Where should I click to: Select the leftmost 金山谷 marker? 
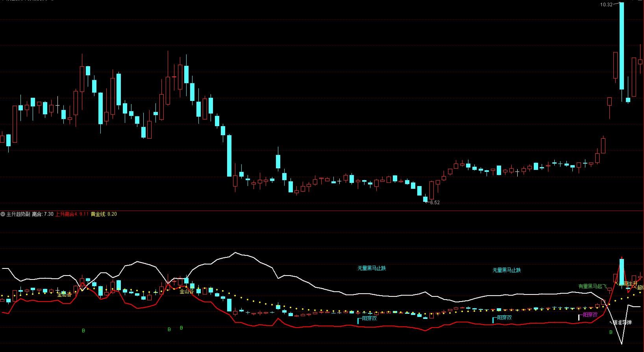[65, 294]
